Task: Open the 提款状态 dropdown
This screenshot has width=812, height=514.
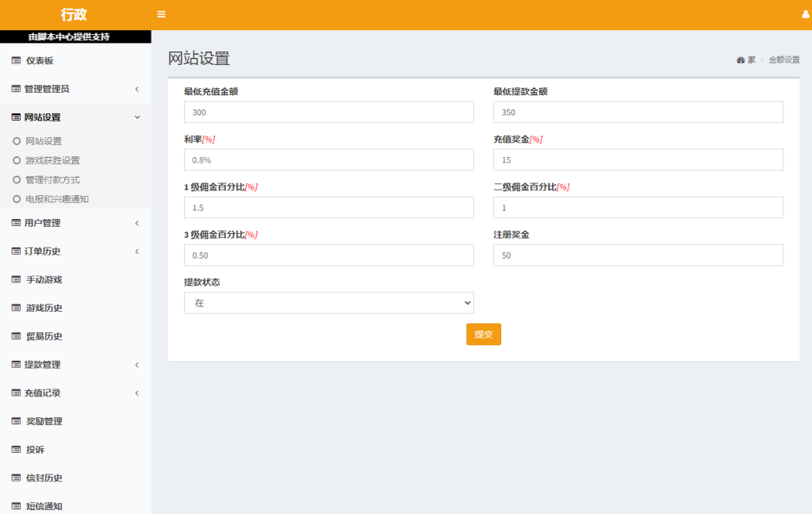Action: pyautogui.click(x=328, y=302)
